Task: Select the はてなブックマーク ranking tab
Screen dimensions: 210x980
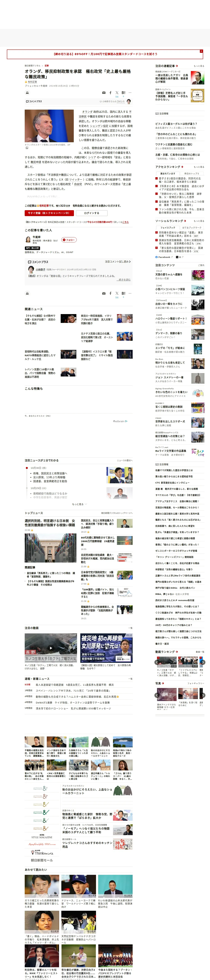Action: point(192,228)
